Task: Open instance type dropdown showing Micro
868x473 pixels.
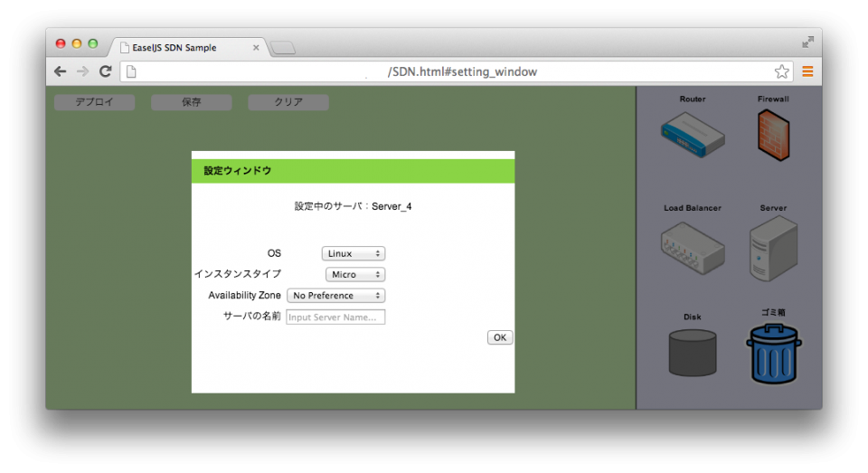Action: click(x=354, y=274)
